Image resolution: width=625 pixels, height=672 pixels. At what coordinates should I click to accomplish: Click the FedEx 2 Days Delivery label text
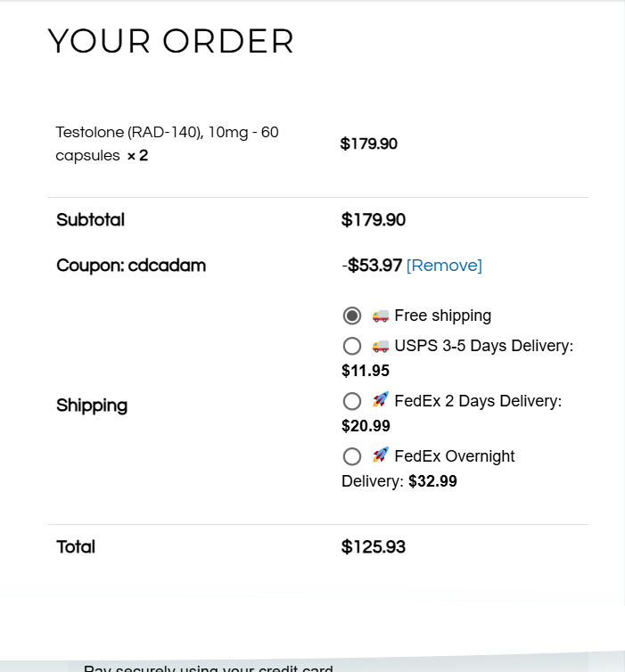pos(478,401)
